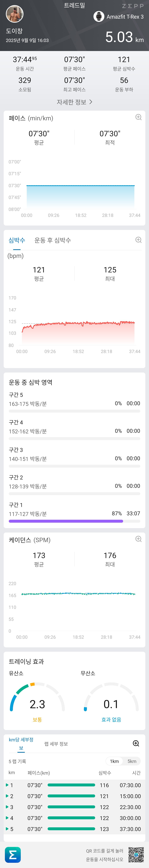
Task: Select the 1km lap interval toggle
Action: point(114,761)
